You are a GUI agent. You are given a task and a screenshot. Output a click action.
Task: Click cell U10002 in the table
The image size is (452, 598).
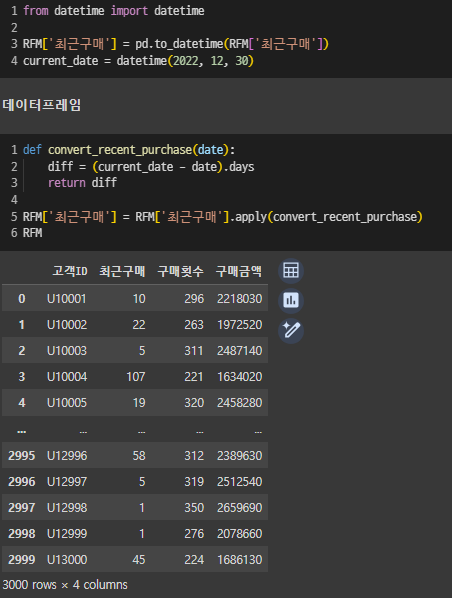[x=67, y=325]
